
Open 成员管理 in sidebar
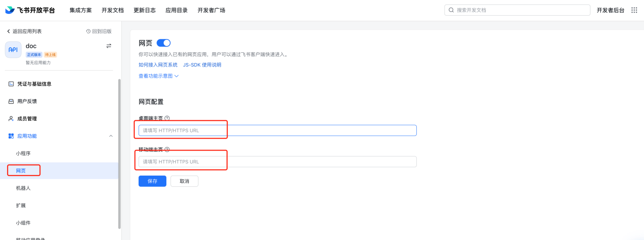(27, 119)
